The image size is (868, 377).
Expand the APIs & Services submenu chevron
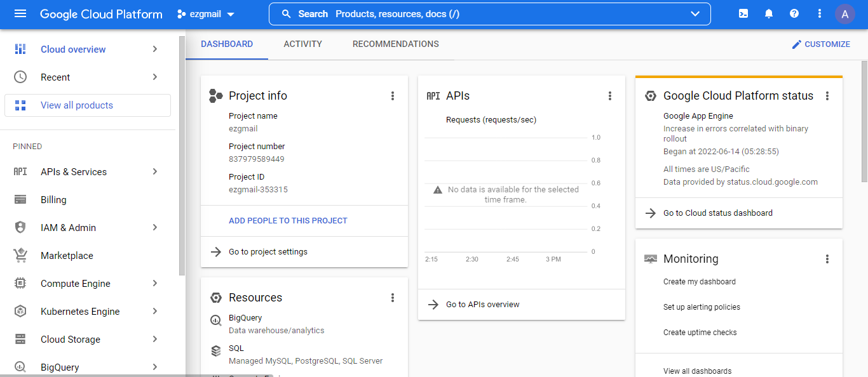(x=155, y=171)
